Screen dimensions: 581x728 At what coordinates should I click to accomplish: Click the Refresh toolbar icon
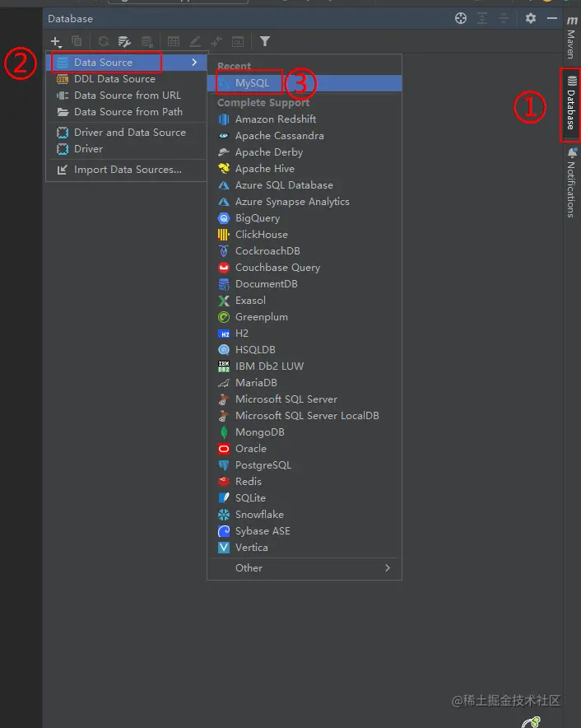point(103,41)
